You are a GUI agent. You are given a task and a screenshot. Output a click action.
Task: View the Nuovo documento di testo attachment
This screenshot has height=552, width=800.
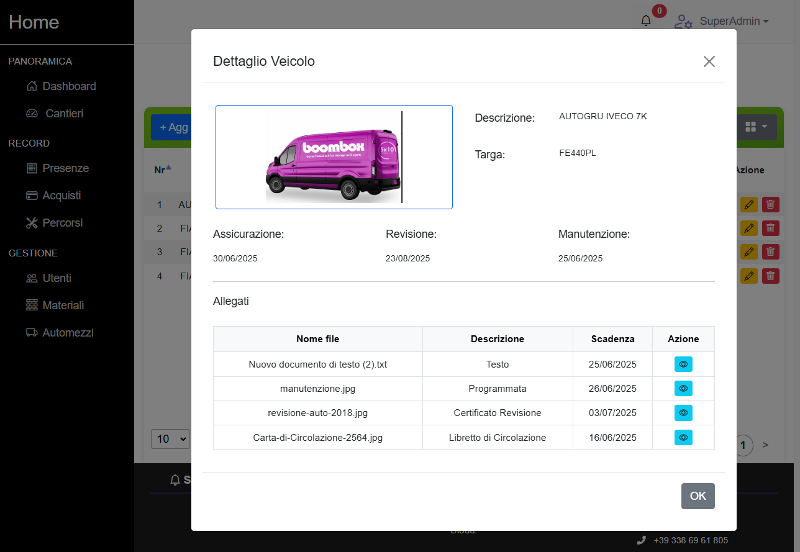[683, 364]
